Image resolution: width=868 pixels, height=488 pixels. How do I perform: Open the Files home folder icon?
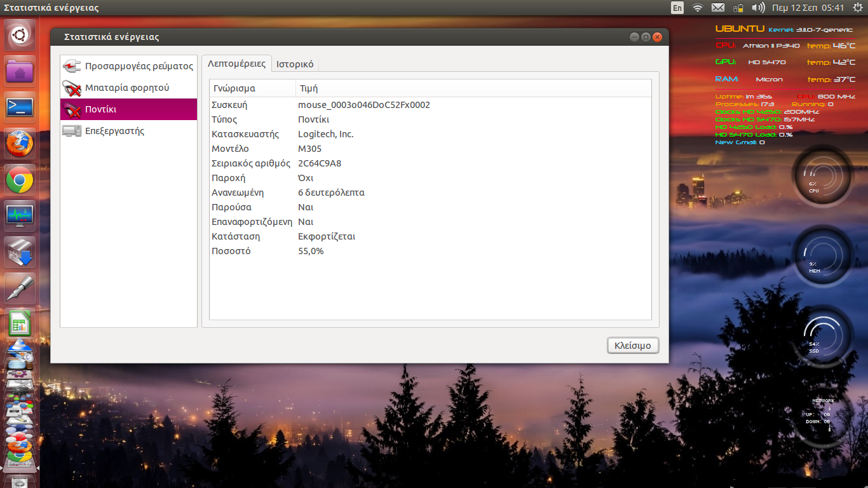point(20,71)
